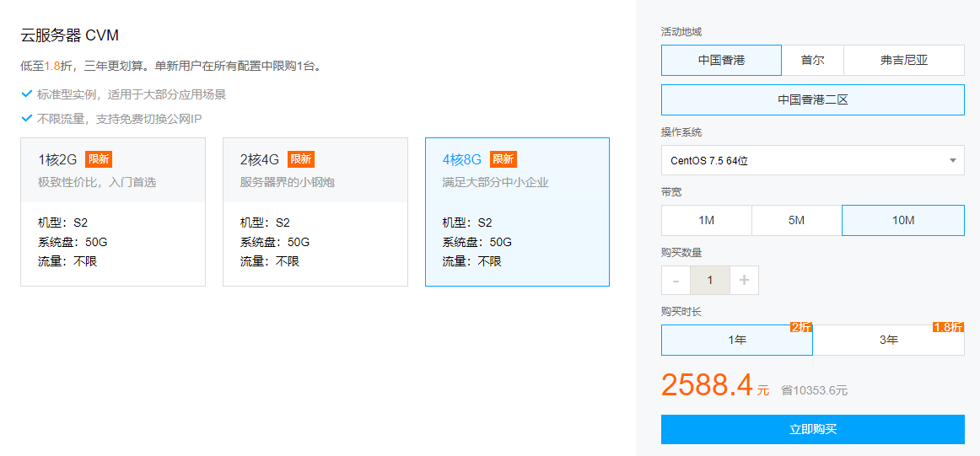Image resolution: width=980 pixels, height=456 pixels.
Task: Click the 限新 badge on 2核4G card
Action: coord(300,159)
